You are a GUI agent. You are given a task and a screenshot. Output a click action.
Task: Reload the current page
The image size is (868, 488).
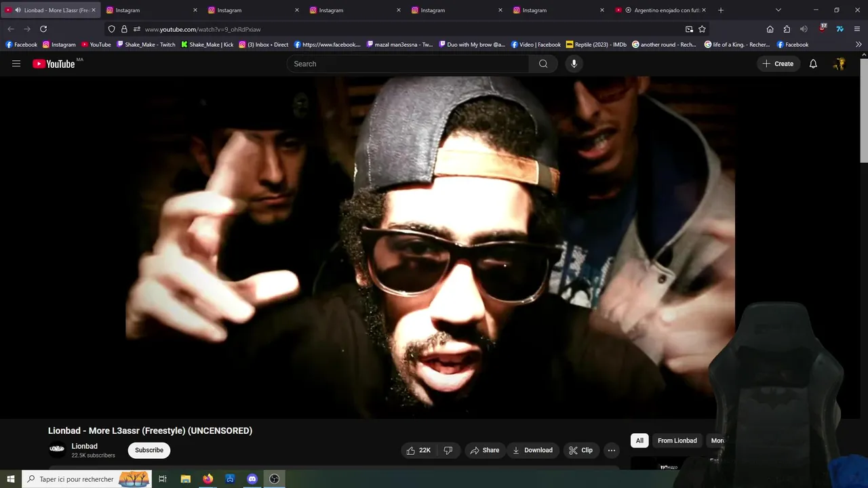coord(43,29)
